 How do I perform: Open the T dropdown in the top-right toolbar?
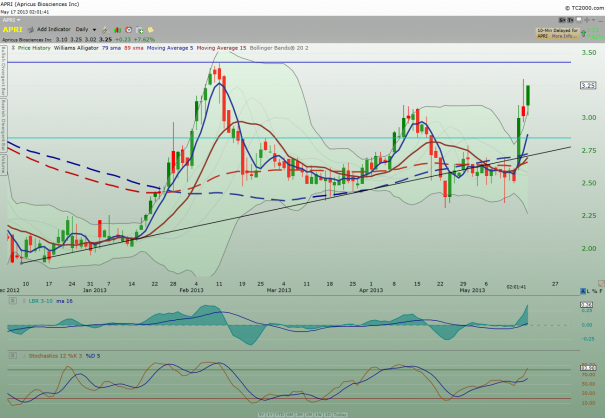pyautogui.click(x=570, y=20)
